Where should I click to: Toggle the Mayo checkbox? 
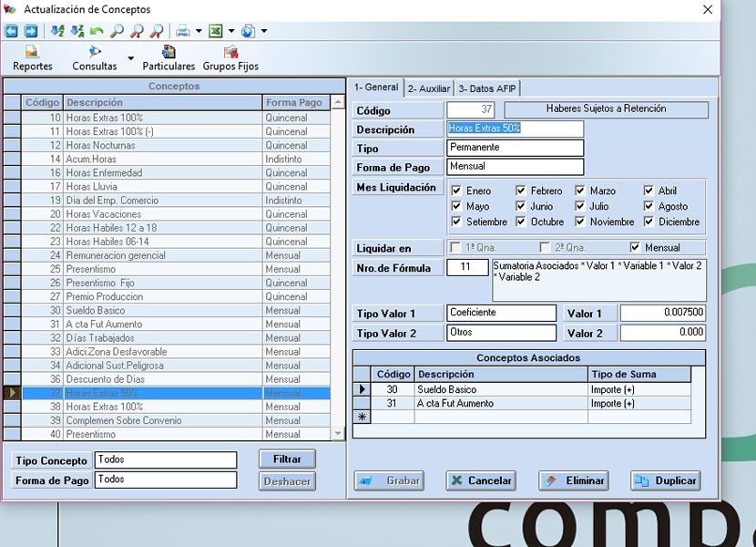pyautogui.click(x=456, y=206)
